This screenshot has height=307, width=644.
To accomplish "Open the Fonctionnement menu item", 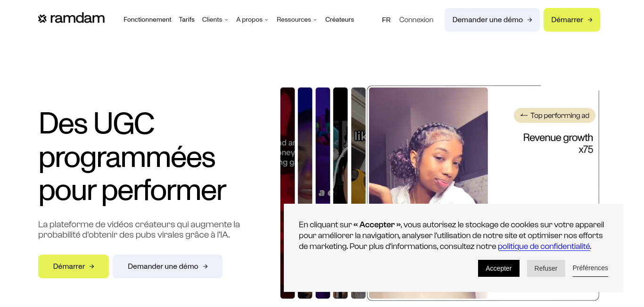I will pyautogui.click(x=147, y=20).
